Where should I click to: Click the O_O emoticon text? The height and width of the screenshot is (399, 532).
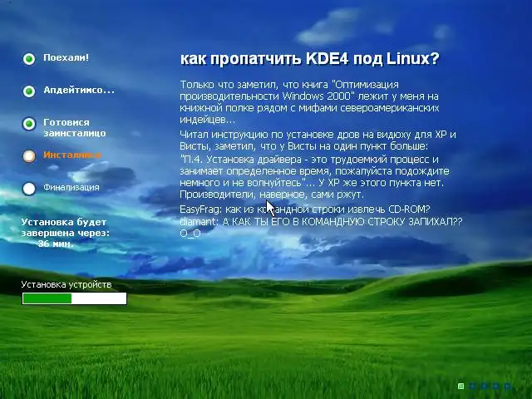[190, 234]
